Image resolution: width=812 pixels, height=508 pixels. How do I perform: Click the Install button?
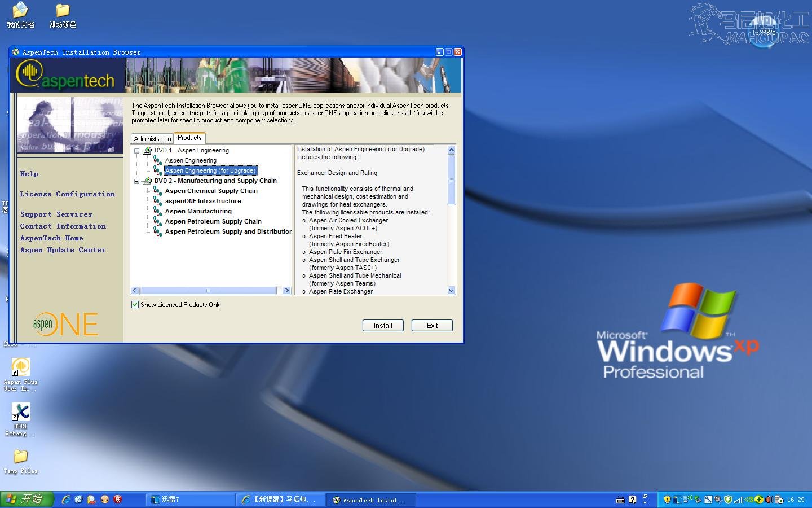(383, 326)
